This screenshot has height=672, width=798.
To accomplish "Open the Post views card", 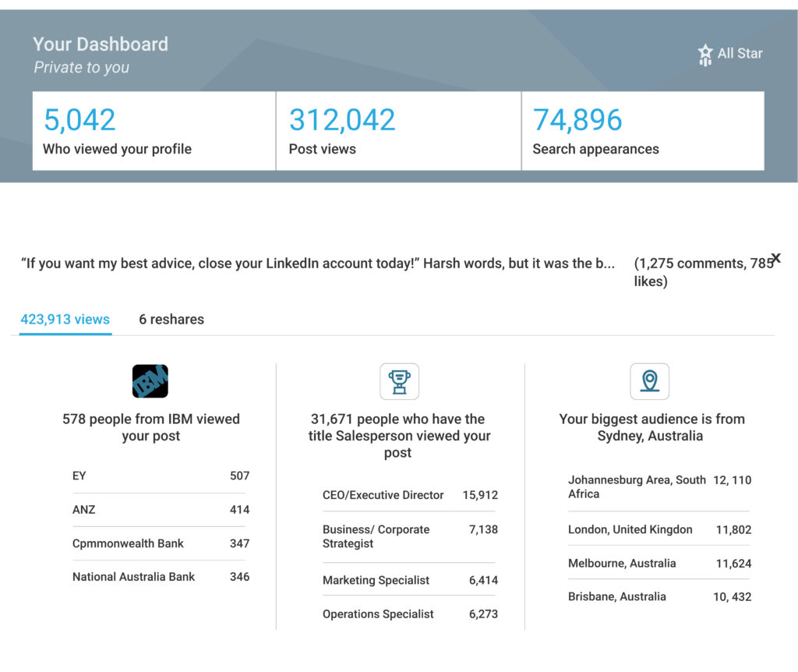I will coord(398,131).
